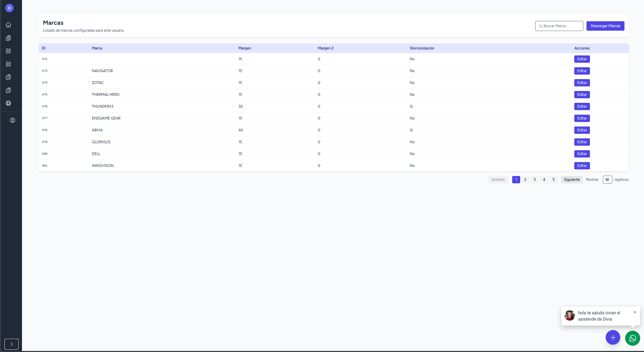
Task: Open the user profile icon in sidebar
Action: click(x=13, y=120)
